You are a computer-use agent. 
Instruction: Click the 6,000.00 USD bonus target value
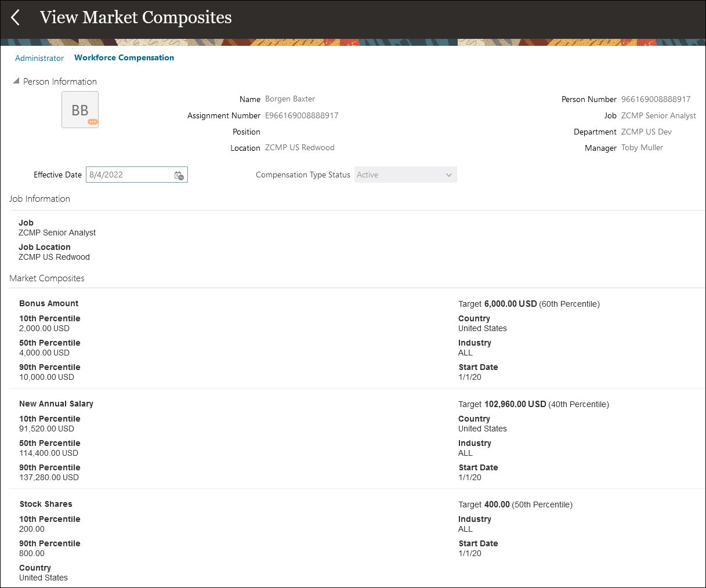coord(511,304)
